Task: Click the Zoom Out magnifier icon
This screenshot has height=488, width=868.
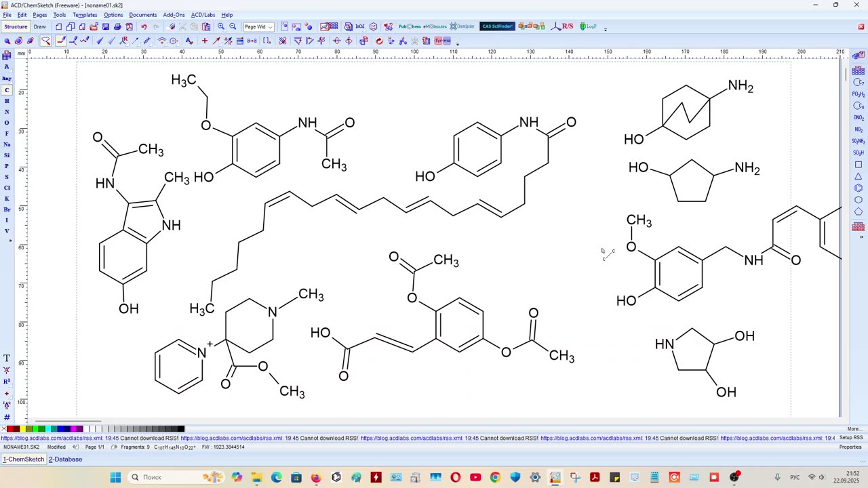Action: click(233, 26)
